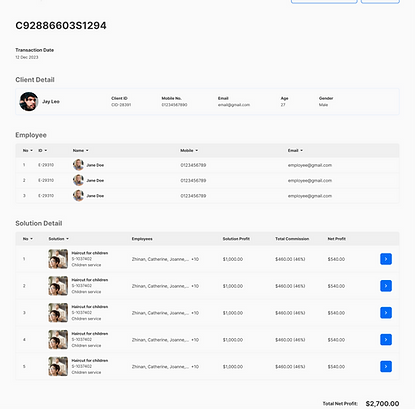Sort Solution Detail table by Solution column

point(59,239)
